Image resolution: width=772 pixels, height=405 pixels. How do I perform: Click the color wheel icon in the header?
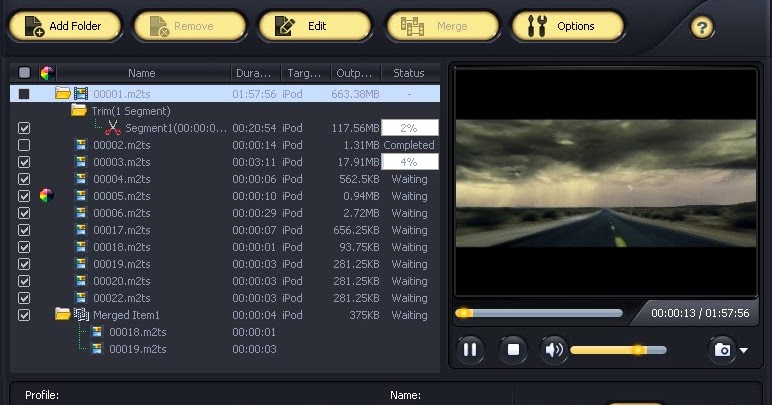[x=47, y=73]
